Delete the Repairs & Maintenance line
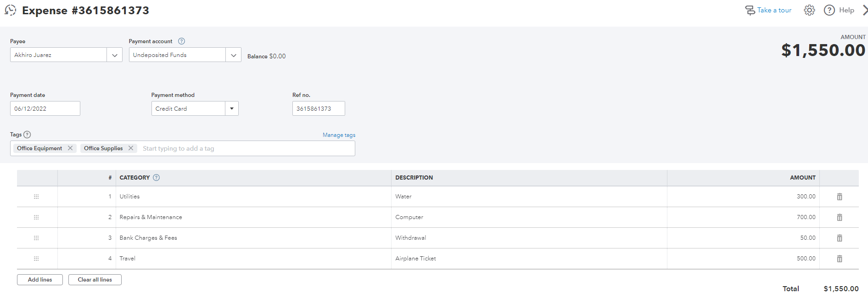 (x=839, y=217)
